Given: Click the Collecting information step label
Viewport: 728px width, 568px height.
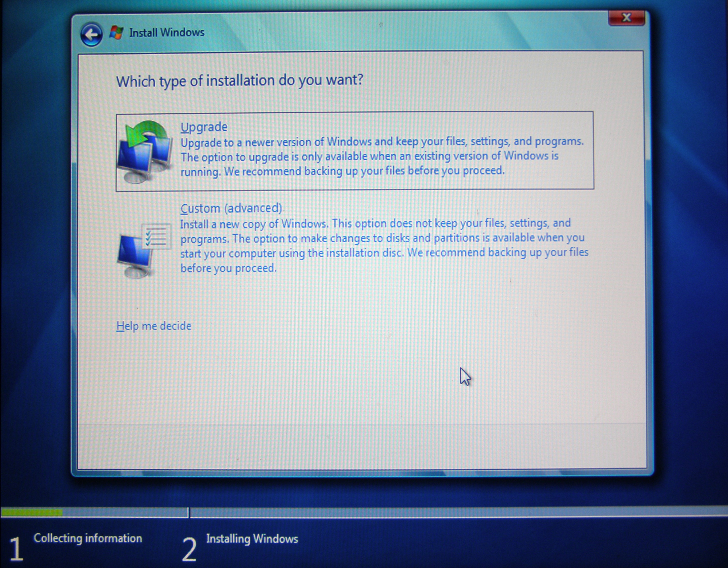Looking at the screenshot, I should [x=88, y=538].
